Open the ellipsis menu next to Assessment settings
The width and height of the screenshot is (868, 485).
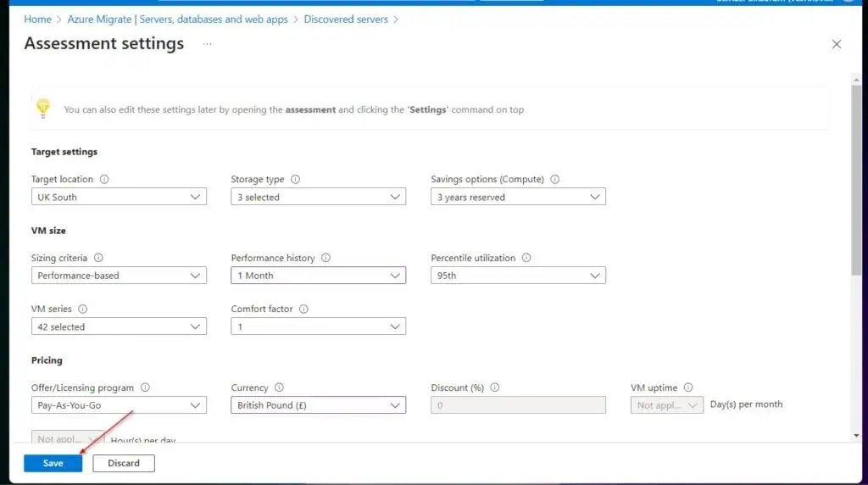click(x=207, y=44)
